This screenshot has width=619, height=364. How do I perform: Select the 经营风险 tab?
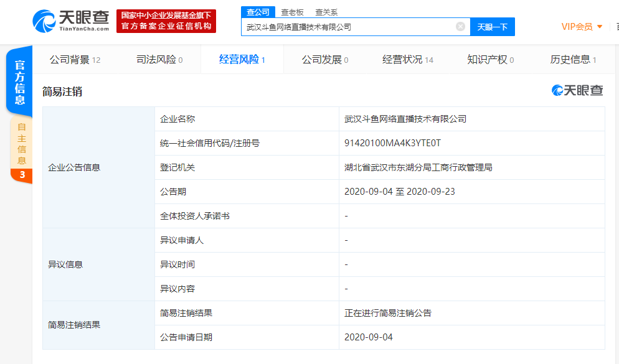tap(242, 60)
